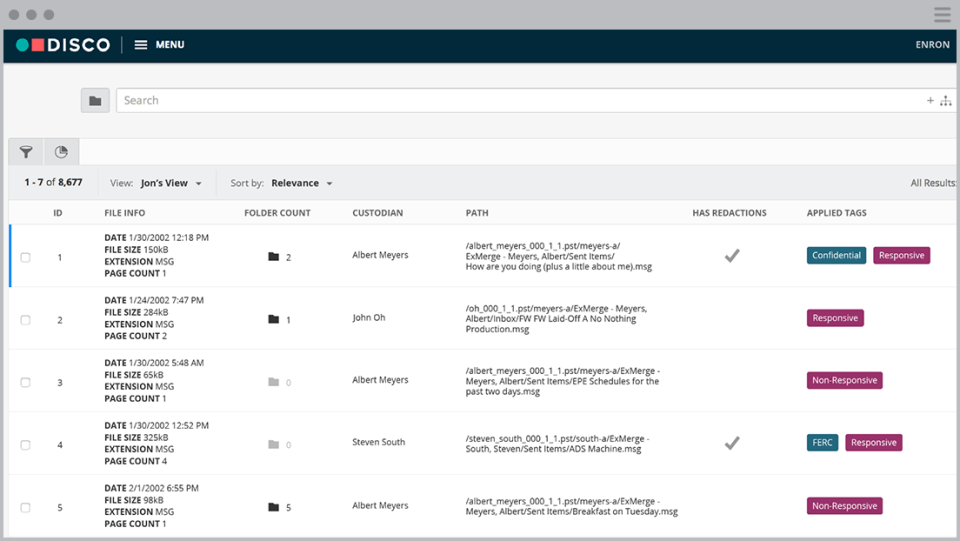
Task: Open the Sort by Relevance dropdown
Action: tap(301, 184)
